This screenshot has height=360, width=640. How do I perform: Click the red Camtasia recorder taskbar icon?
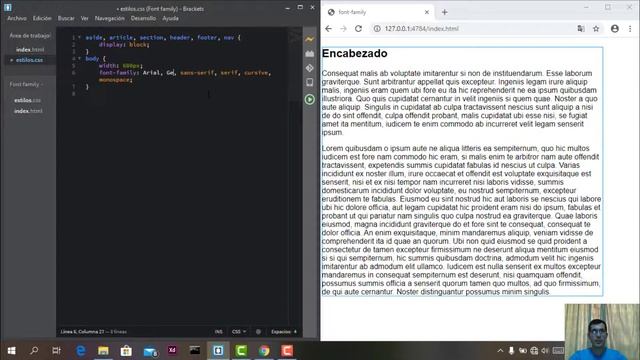tap(287, 351)
